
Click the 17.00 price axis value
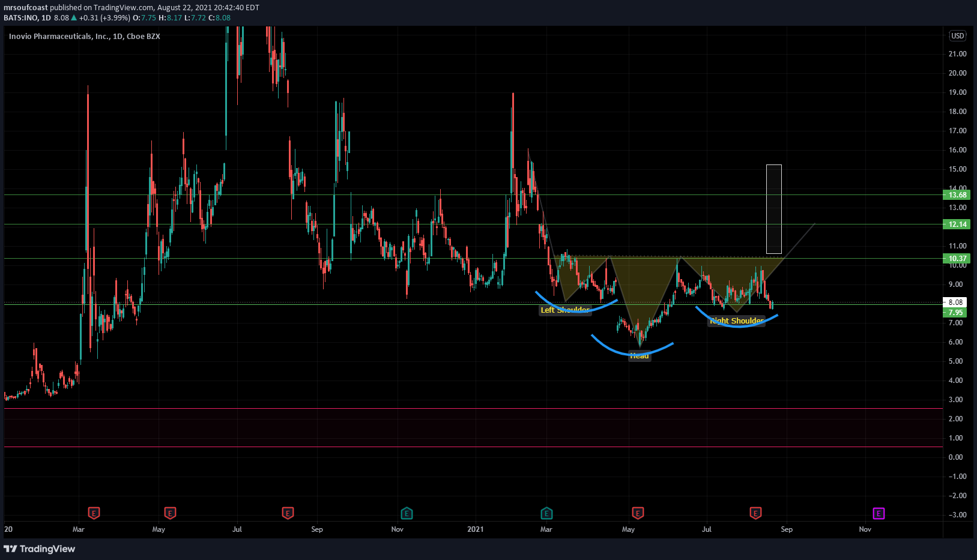point(957,131)
